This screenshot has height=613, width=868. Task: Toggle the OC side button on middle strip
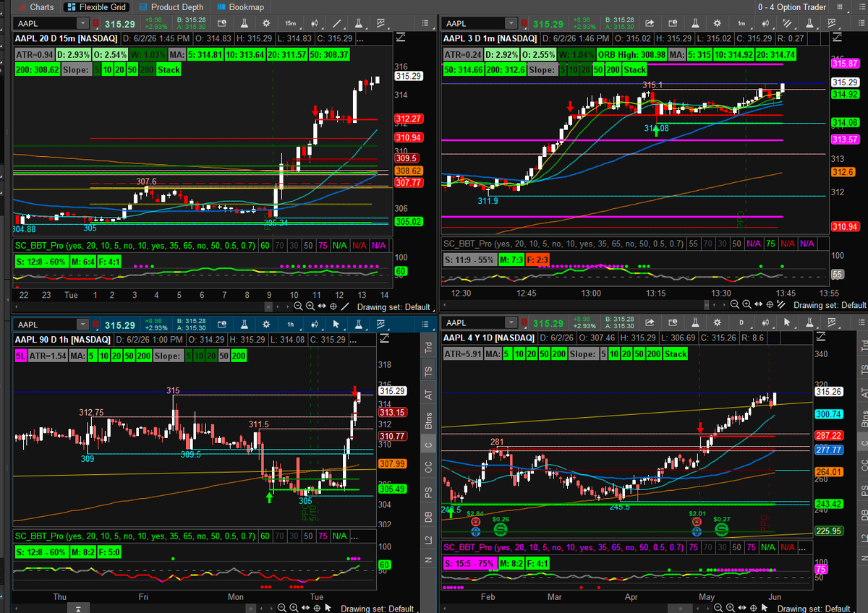click(428, 466)
